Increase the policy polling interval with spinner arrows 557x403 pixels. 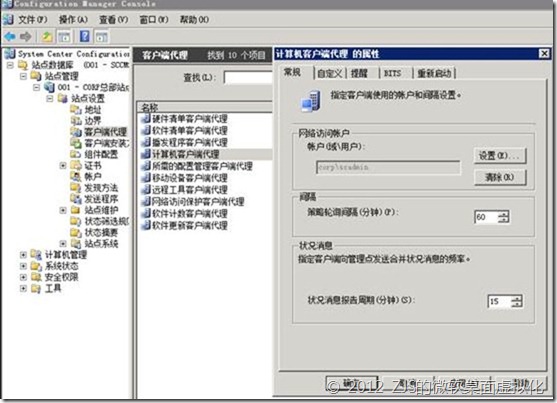(503, 214)
